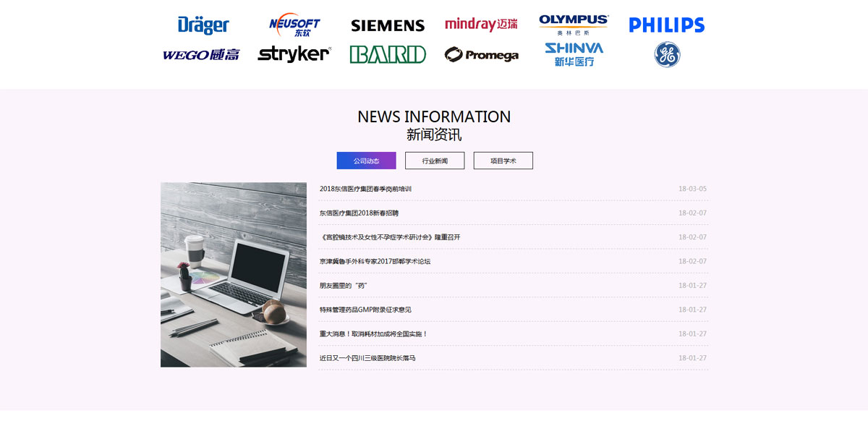
Task: Open the 朋友圈里的“药” article
Action: coord(344,286)
